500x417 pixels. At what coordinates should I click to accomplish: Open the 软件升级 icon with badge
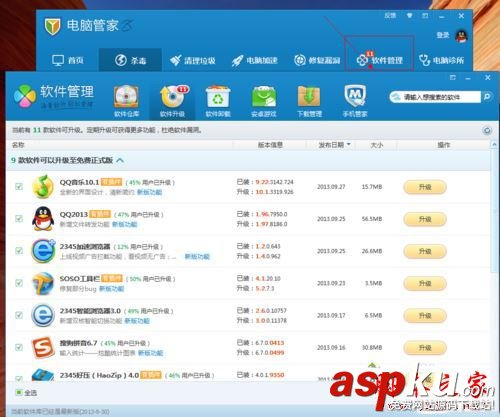point(172,101)
